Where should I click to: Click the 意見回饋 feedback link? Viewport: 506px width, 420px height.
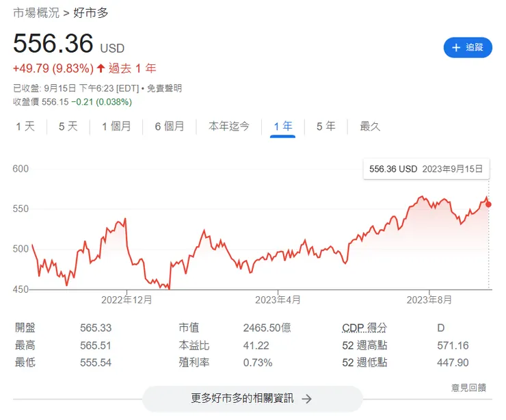[468, 388]
